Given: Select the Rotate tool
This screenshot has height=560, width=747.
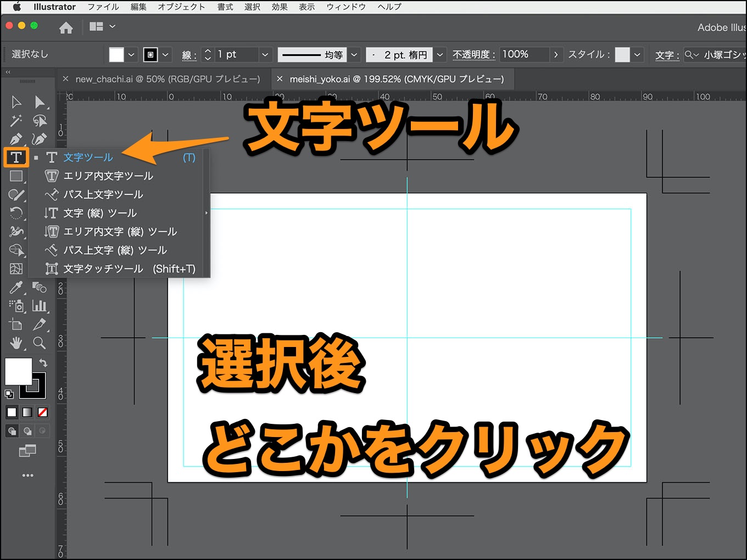Looking at the screenshot, I should (x=16, y=213).
